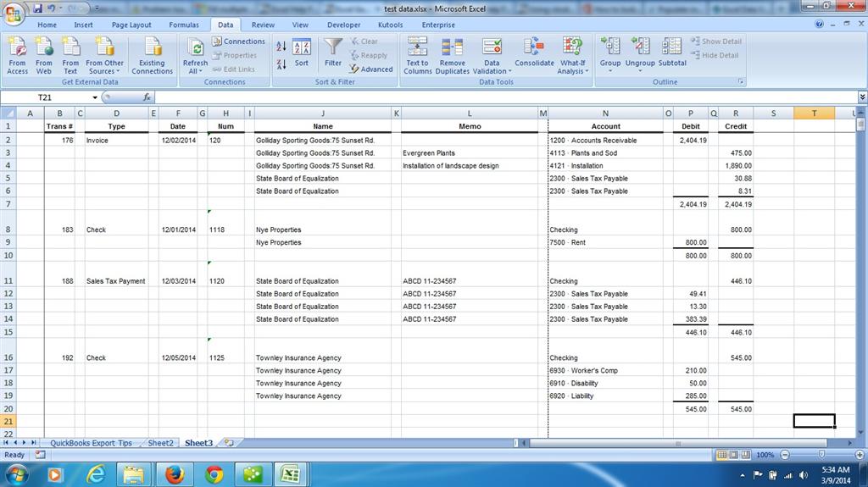Select column J header
The width and height of the screenshot is (868, 487).
[323, 113]
